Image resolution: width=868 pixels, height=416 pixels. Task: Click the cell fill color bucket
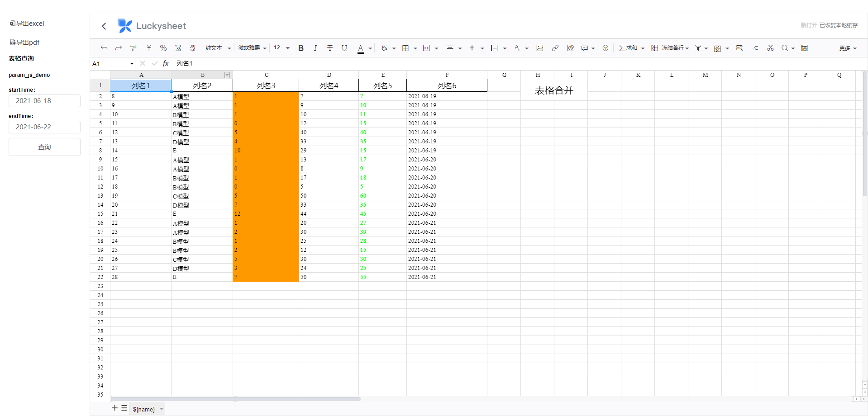384,48
